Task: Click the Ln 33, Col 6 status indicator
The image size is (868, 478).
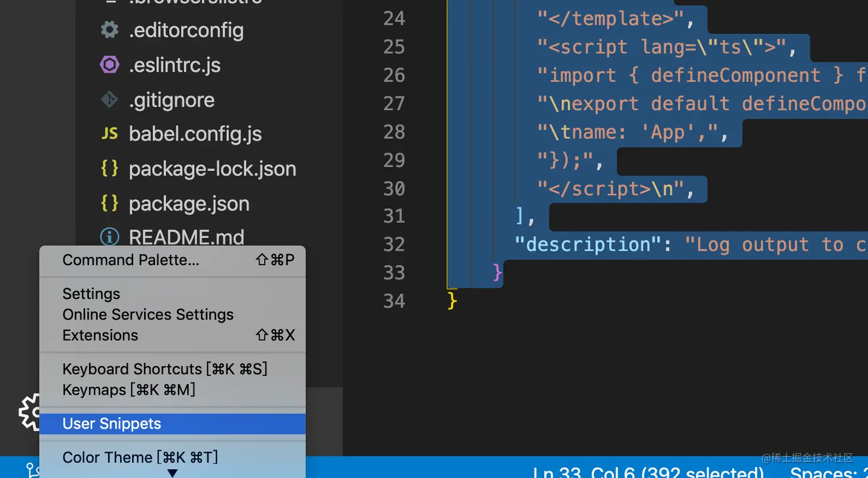Action: 648,472
